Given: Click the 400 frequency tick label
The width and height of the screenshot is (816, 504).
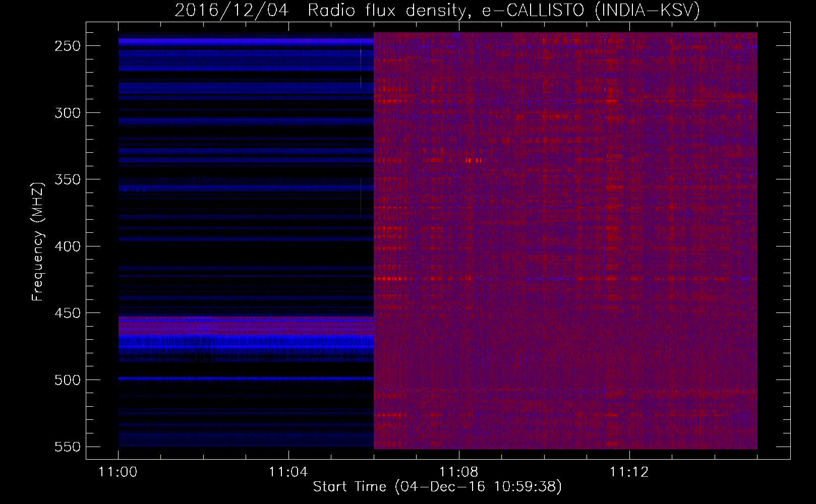Looking at the screenshot, I should tap(68, 246).
